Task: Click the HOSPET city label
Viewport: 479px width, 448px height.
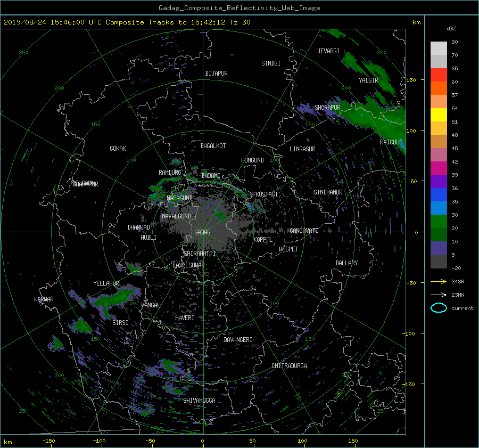Action: pyautogui.click(x=288, y=249)
